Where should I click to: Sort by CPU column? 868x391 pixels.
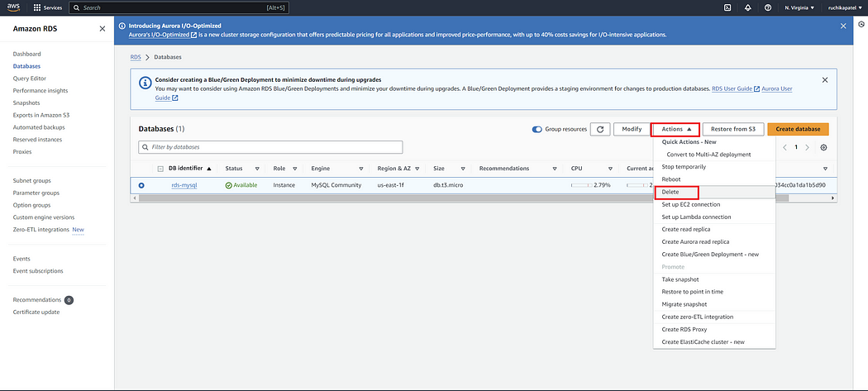[x=610, y=169]
